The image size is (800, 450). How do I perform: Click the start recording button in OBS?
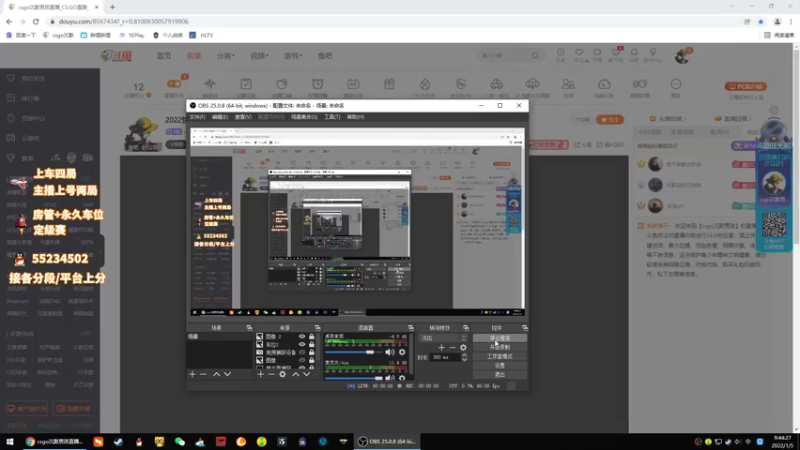coord(499,347)
